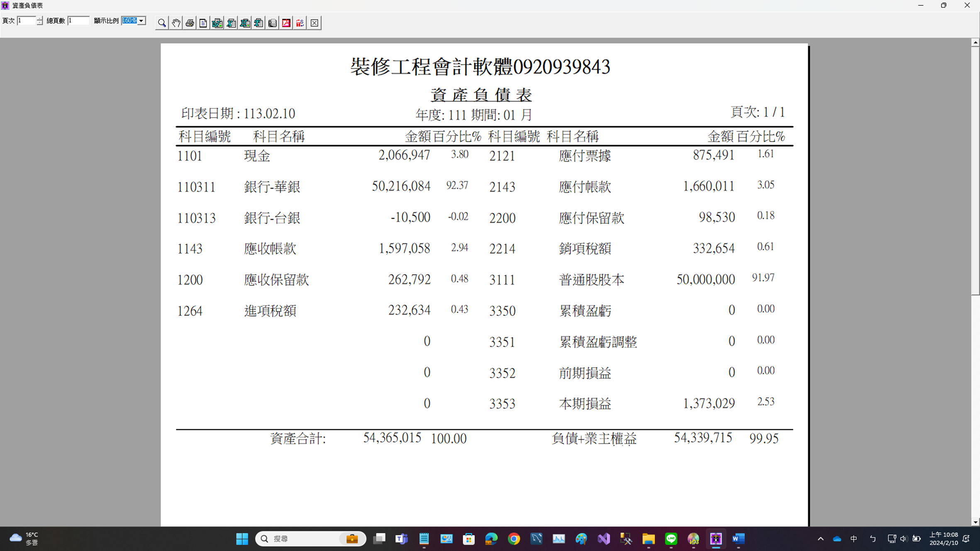Click the page number input field
The height and width of the screenshot is (551, 980).
point(27,21)
